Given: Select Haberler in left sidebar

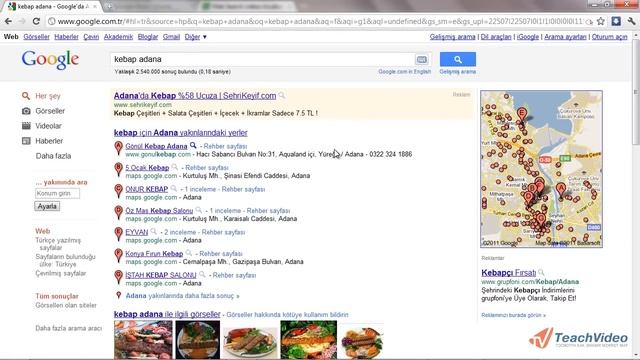Looking at the screenshot, I should 49,141.
